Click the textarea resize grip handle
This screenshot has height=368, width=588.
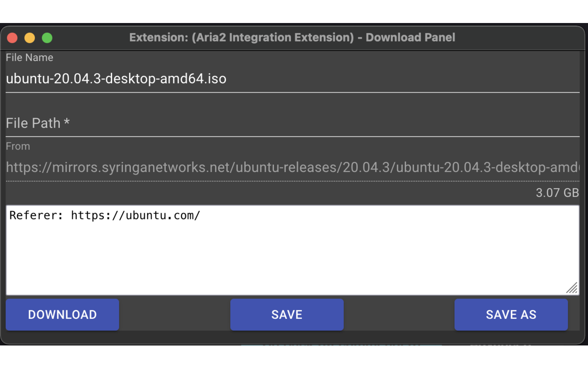572,288
